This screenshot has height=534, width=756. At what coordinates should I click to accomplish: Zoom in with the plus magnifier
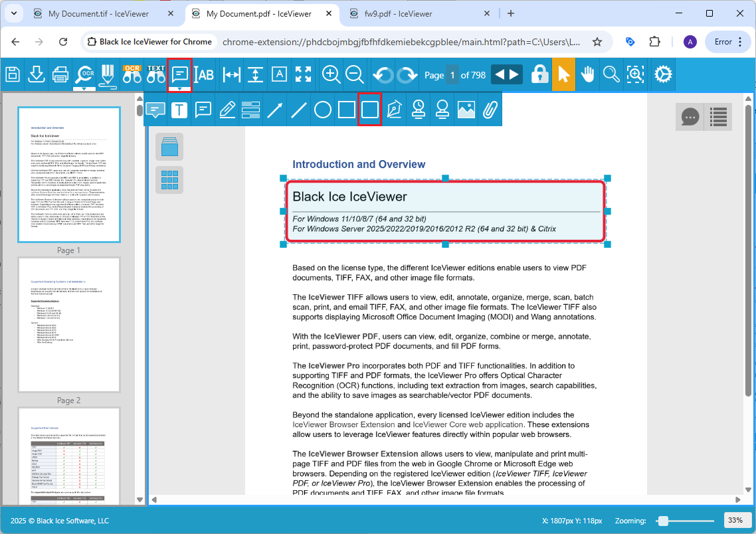pyautogui.click(x=331, y=74)
